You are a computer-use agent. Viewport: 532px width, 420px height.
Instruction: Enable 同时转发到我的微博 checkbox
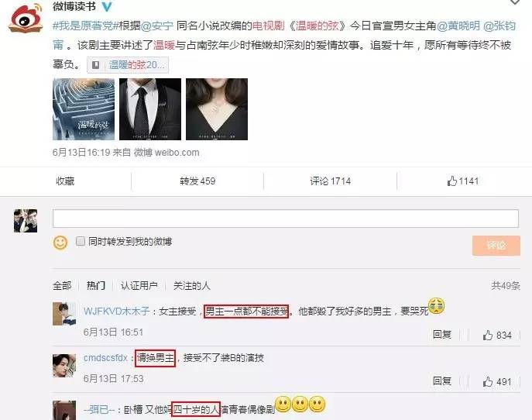tap(81, 241)
